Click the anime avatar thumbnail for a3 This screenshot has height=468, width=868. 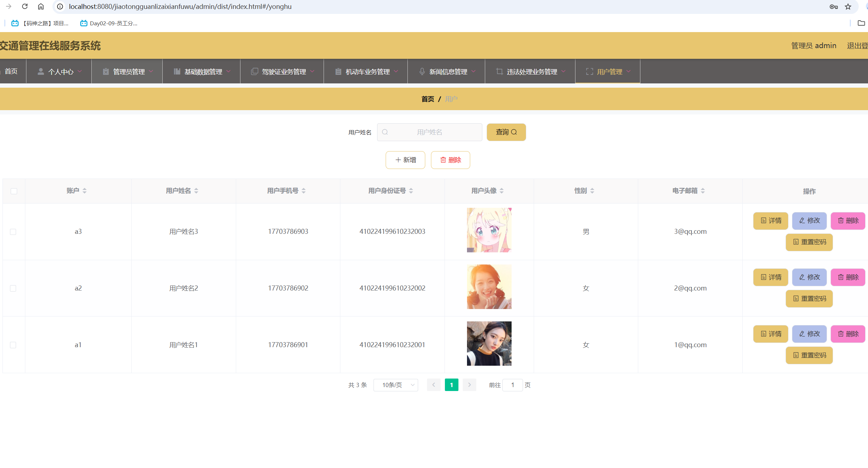(x=489, y=230)
